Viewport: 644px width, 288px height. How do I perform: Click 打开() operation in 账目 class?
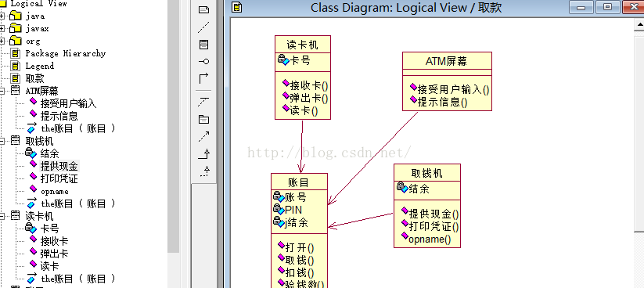coord(300,248)
